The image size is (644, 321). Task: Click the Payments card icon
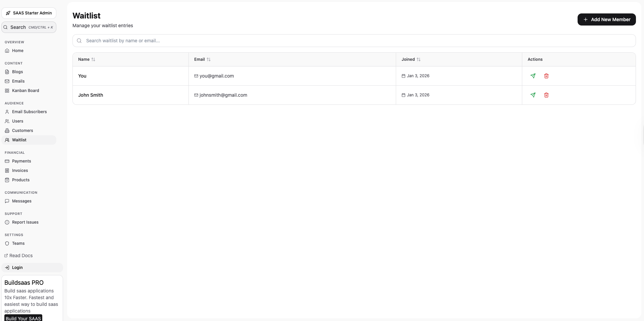coord(7,161)
